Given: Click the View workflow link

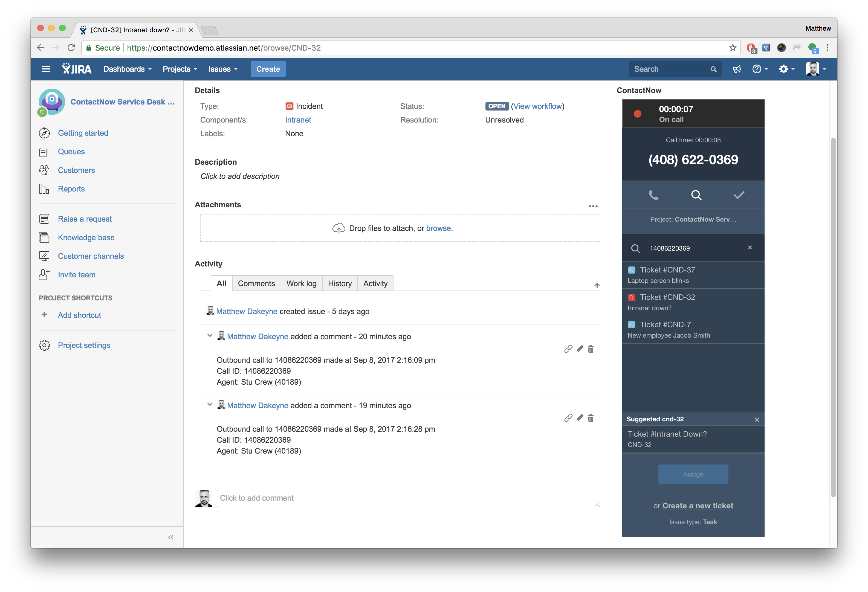Looking at the screenshot, I should [x=538, y=106].
